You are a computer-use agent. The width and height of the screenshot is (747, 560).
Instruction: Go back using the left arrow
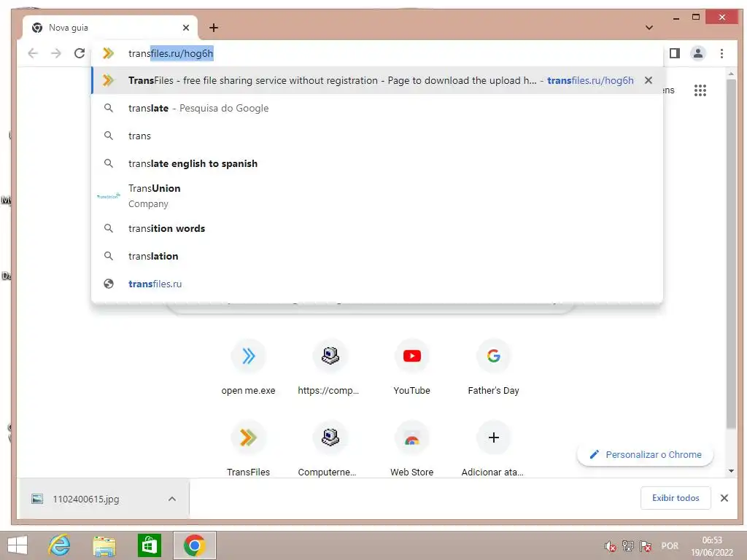tap(32, 53)
